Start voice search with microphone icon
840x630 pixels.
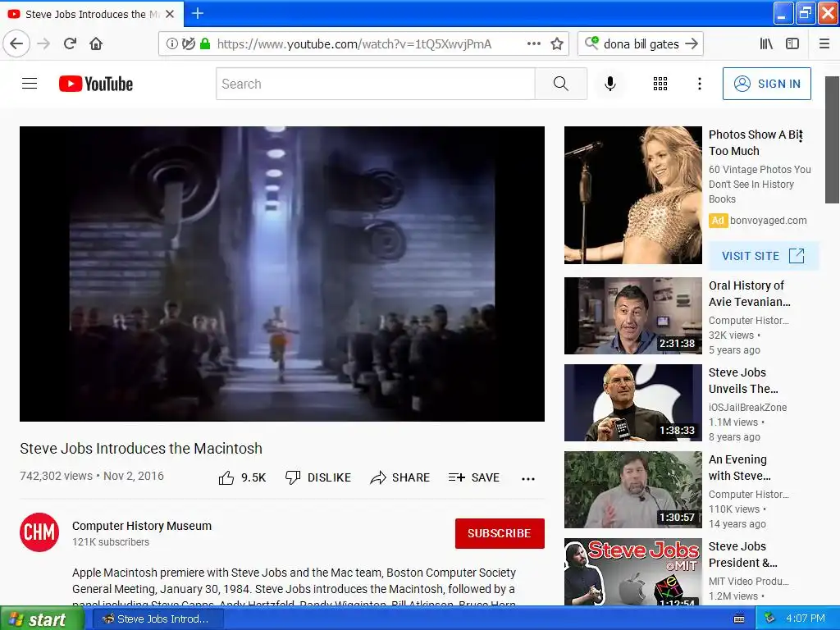[x=609, y=84]
